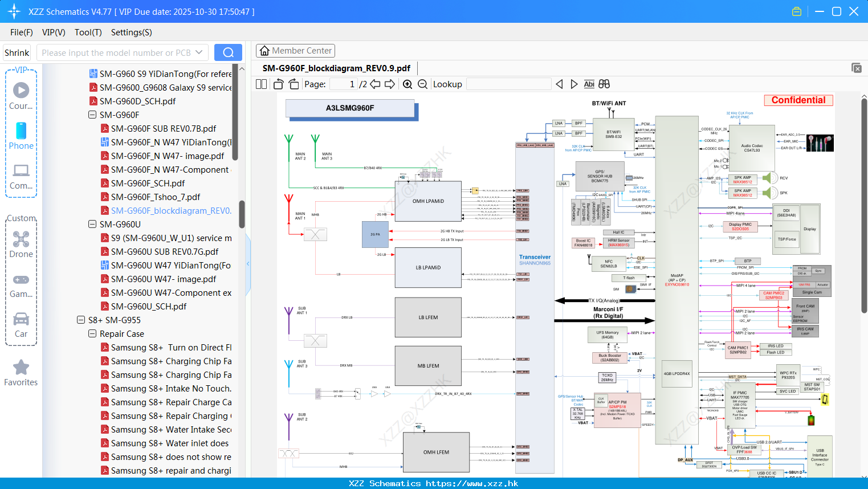Zoom in on the PDF

407,84
